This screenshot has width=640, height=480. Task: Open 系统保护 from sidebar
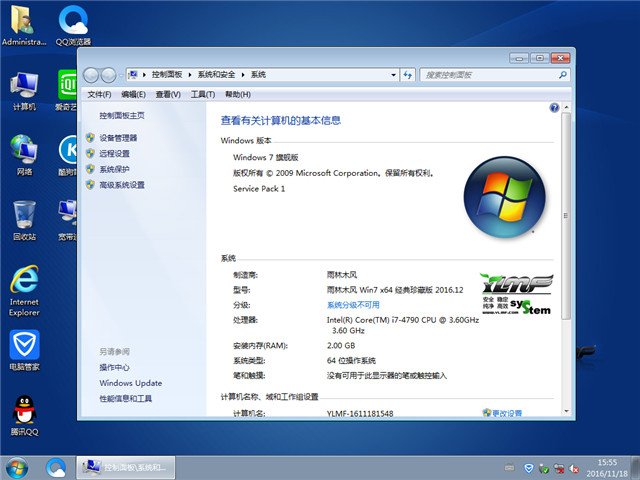pos(114,169)
